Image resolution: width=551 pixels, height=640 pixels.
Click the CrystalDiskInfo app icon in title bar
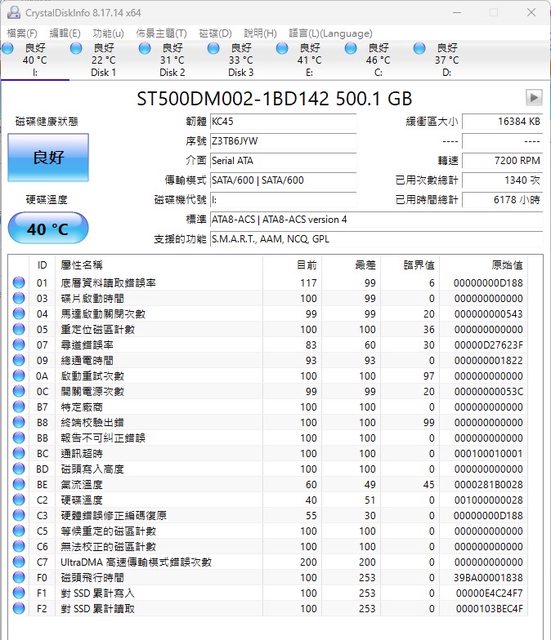tap(13, 13)
